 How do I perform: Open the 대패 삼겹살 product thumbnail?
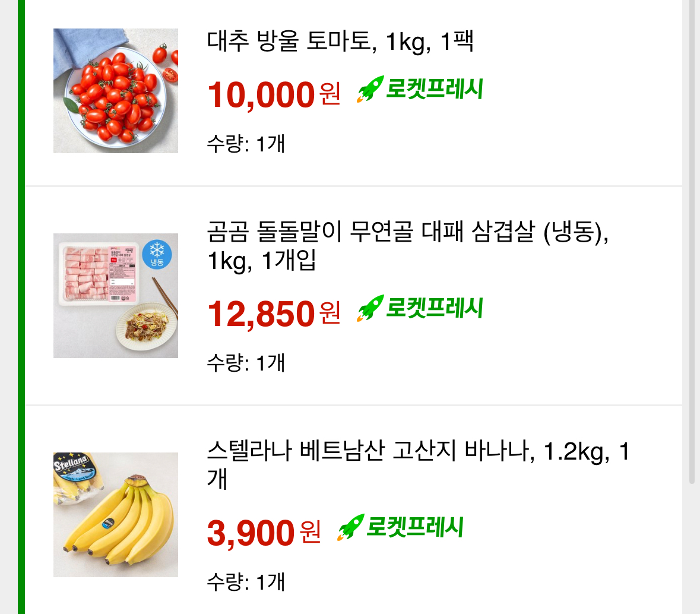tap(116, 296)
